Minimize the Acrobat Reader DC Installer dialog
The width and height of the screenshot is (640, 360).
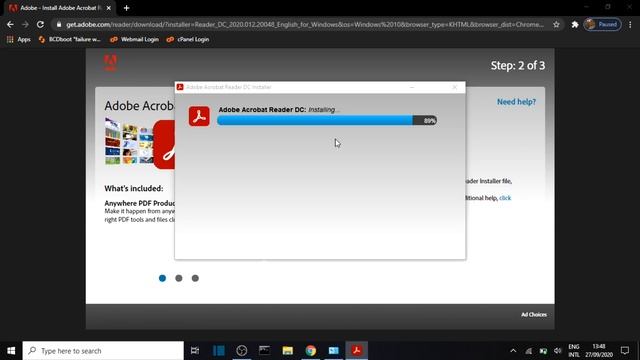coord(412,87)
